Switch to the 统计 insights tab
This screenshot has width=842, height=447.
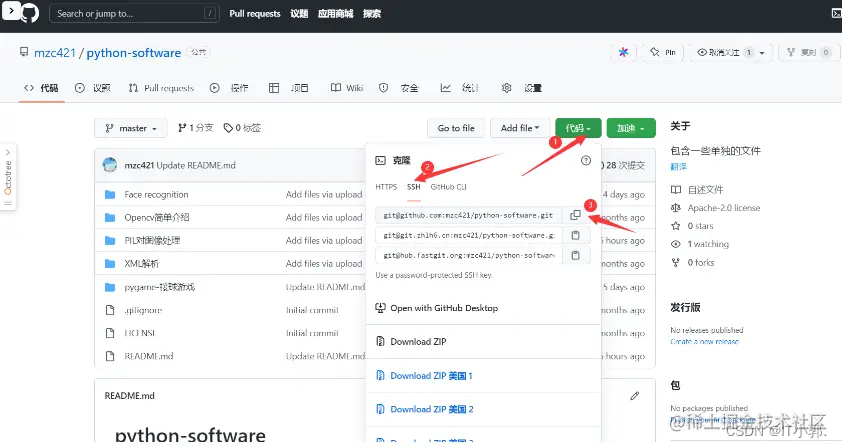tap(460, 88)
